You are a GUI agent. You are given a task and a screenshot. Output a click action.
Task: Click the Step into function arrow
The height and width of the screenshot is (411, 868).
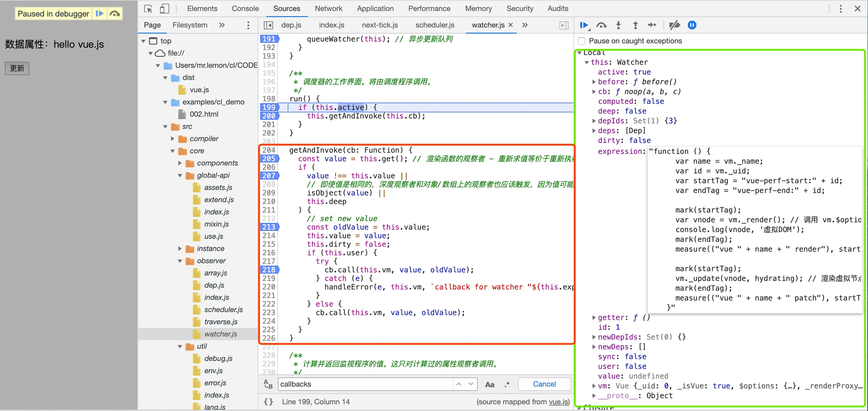[x=618, y=25]
